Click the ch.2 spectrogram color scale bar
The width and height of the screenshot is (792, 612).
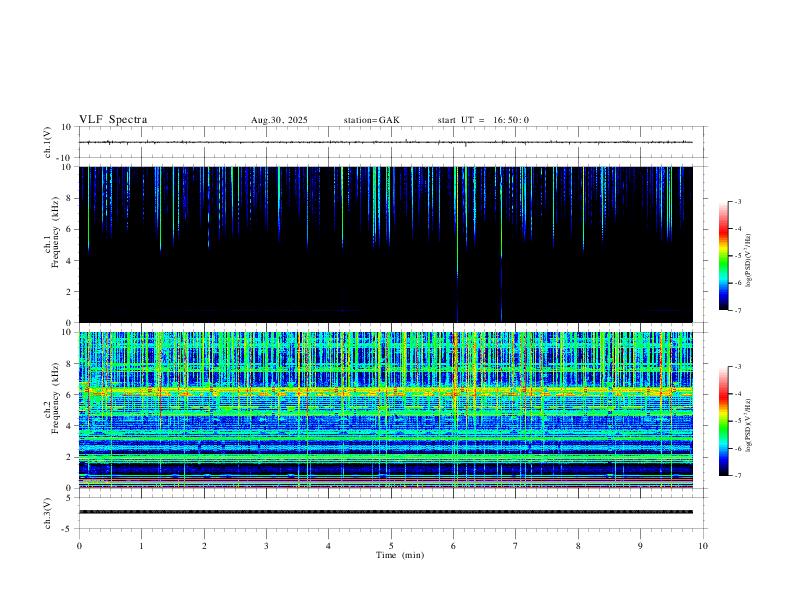tap(724, 421)
